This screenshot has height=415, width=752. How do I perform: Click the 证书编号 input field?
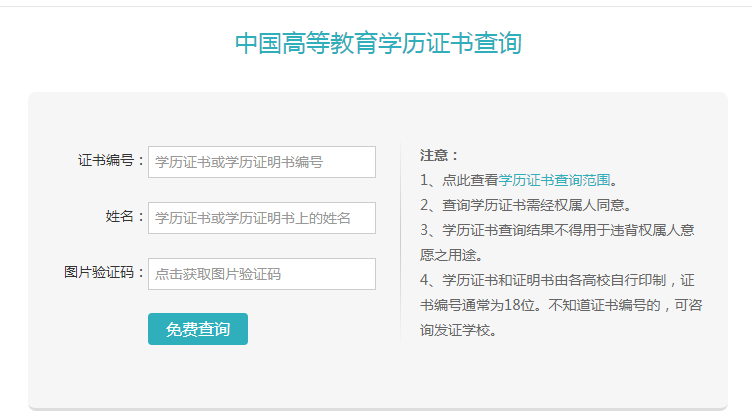coord(262,162)
